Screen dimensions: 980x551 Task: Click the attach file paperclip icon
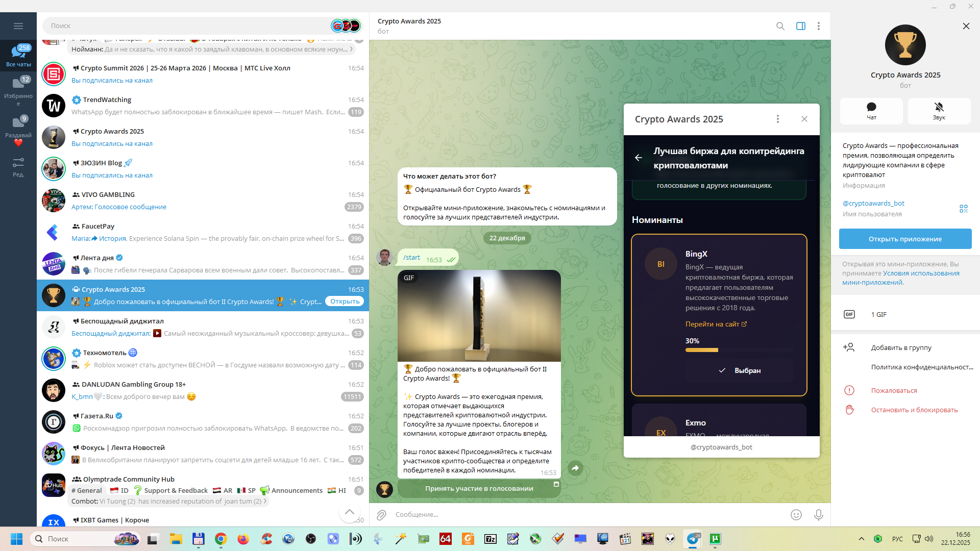[381, 515]
